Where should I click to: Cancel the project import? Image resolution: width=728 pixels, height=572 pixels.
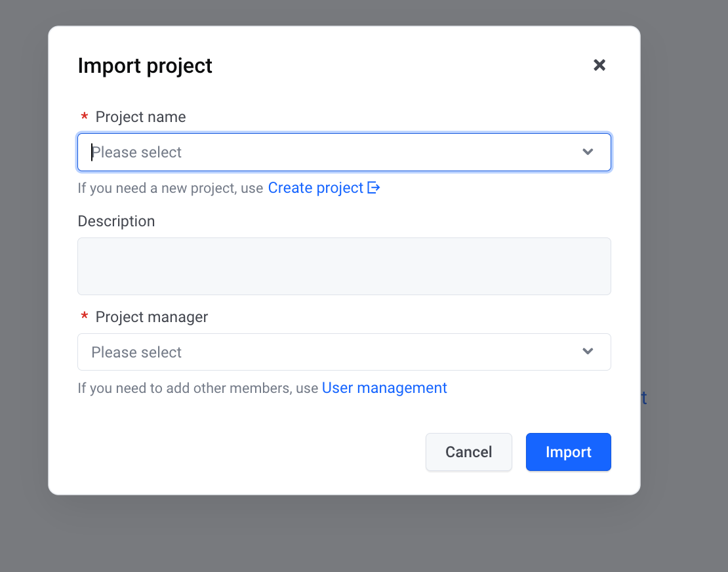click(469, 452)
